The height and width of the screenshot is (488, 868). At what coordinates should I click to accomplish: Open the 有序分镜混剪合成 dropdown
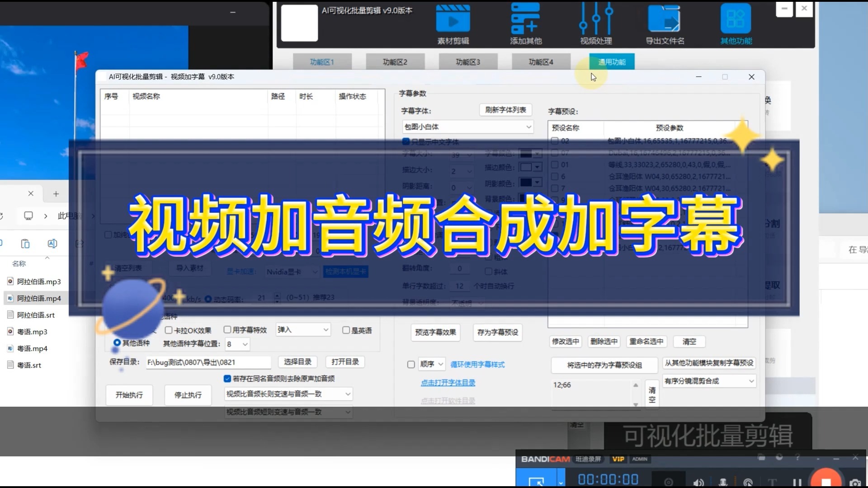tap(709, 381)
